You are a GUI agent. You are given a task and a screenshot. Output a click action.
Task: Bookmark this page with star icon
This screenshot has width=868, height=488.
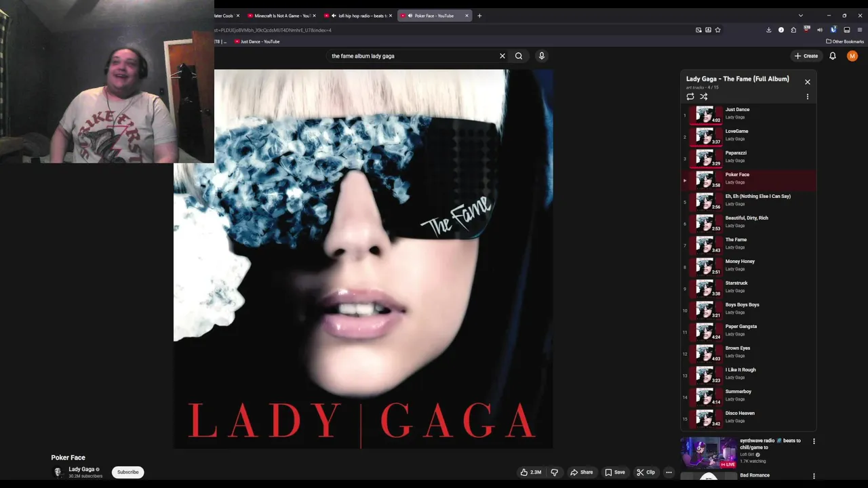pos(718,30)
